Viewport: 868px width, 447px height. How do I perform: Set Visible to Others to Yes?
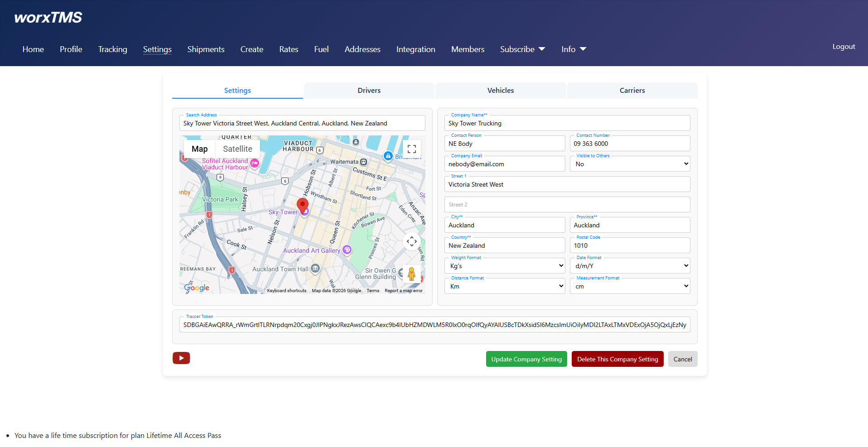tap(630, 163)
